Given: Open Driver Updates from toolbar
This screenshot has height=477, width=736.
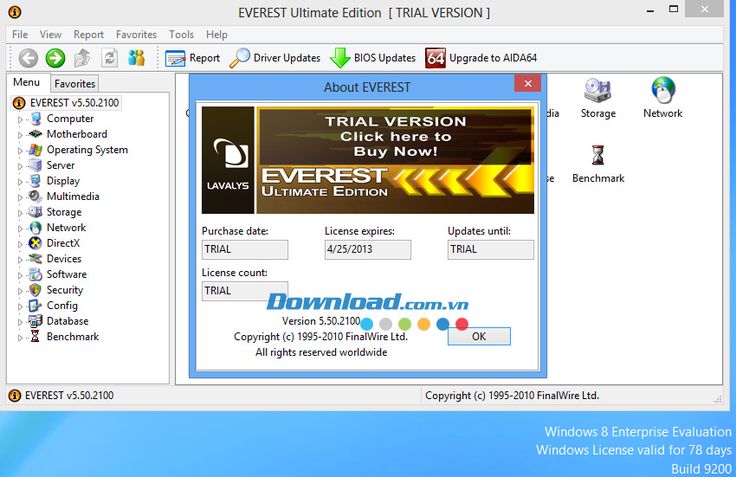Looking at the screenshot, I should pos(275,58).
